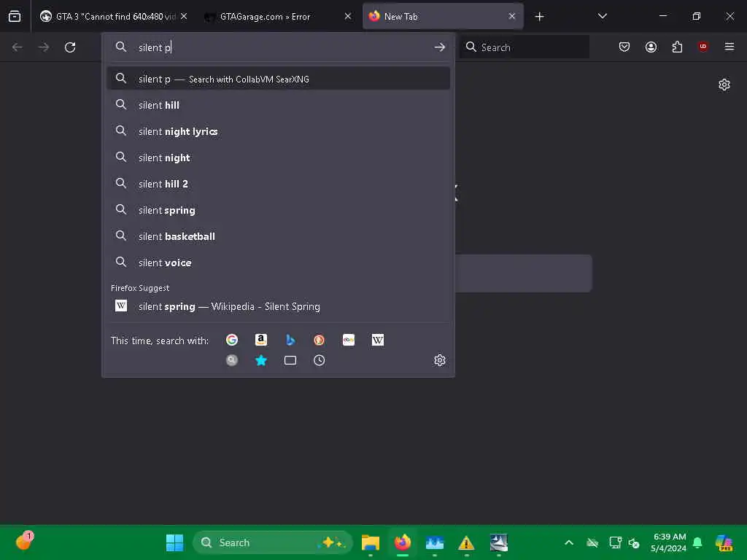Search open tabs using the tab icon
The height and width of the screenshot is (560, 747).
(290, 360)
